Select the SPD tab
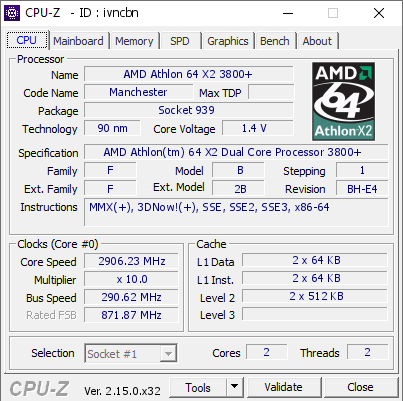The width and height of the screenshot is (403, 401). (180, 41)
